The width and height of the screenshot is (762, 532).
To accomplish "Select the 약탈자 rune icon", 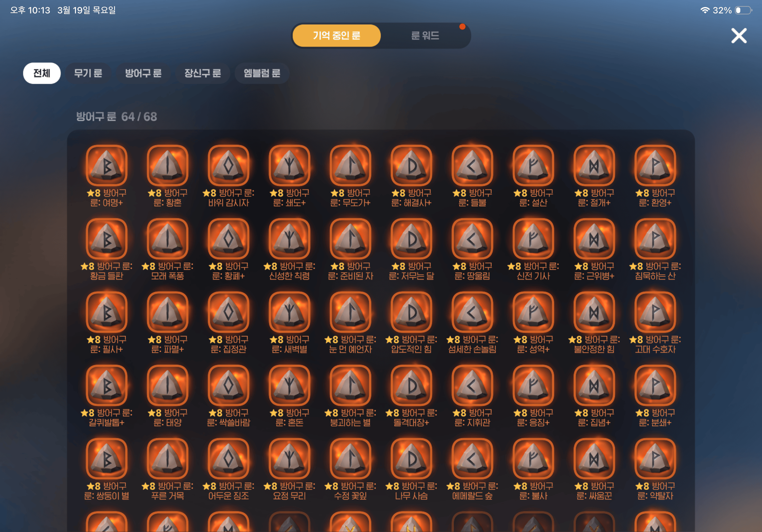I will point(655,458).
